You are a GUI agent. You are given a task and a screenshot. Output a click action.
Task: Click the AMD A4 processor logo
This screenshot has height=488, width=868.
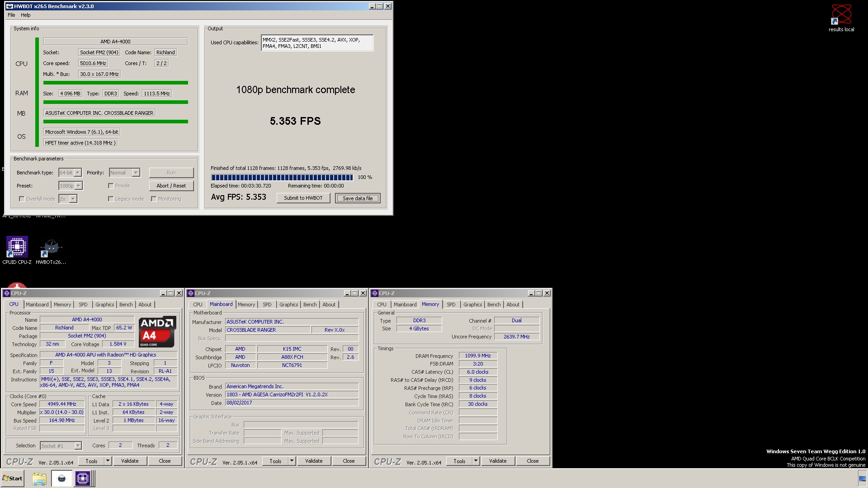[x=157, y=332]
